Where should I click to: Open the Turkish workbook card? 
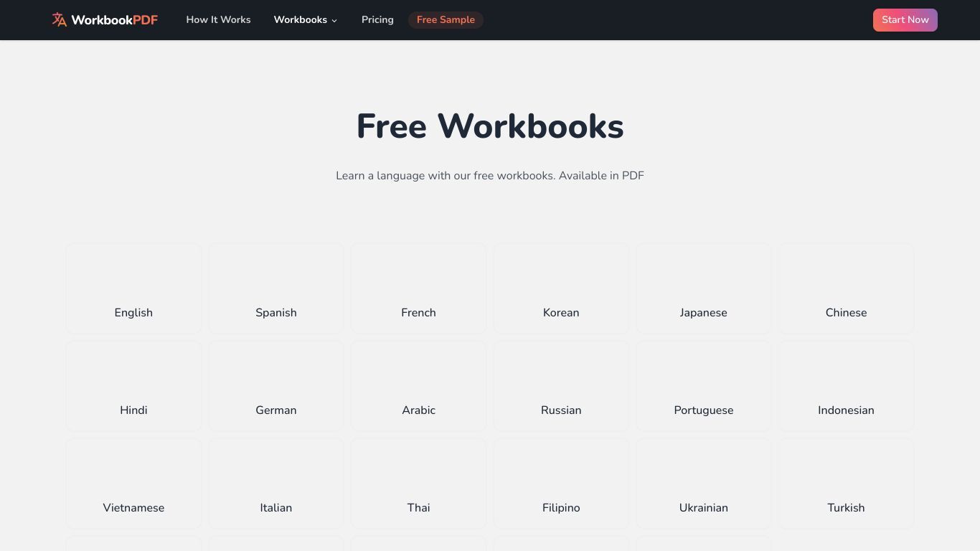[x=846, y=484]
